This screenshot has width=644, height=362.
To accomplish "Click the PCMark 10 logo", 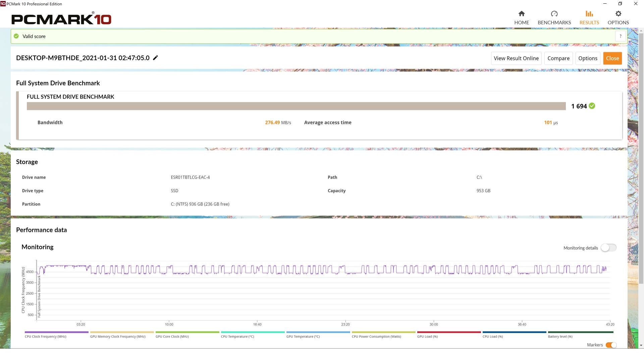I will pyautogui.click(x=61, y=19).
